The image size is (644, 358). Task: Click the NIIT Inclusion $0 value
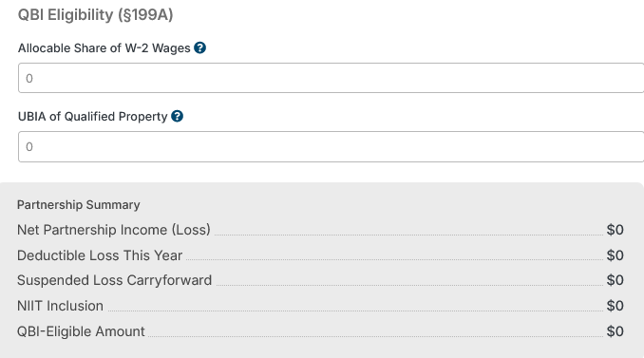615,306
